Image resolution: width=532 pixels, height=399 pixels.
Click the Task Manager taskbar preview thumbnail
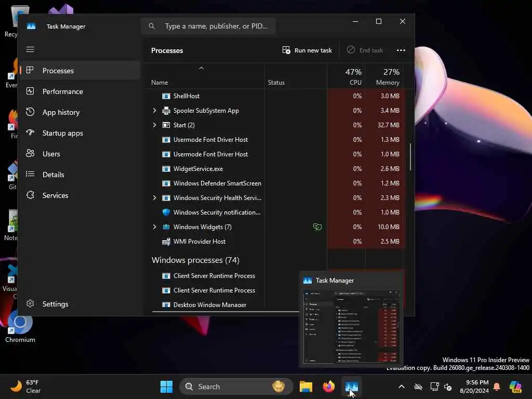point(351,326)
